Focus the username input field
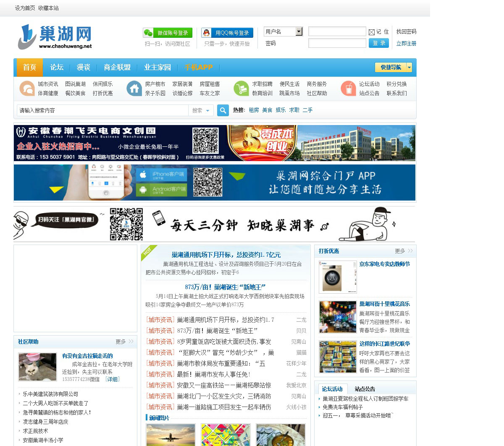This screenshot has width=504, height=446. (337, 31)
